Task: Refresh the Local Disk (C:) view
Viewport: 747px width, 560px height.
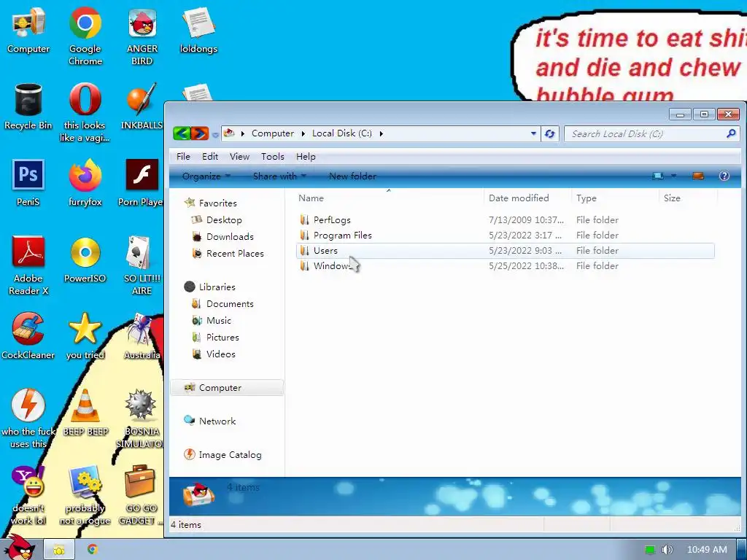Action: (x=550, y=134)
